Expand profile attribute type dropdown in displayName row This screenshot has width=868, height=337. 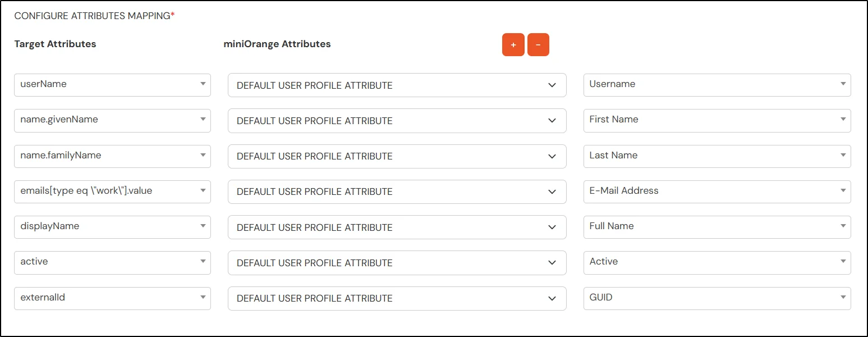tap(397, 227)
